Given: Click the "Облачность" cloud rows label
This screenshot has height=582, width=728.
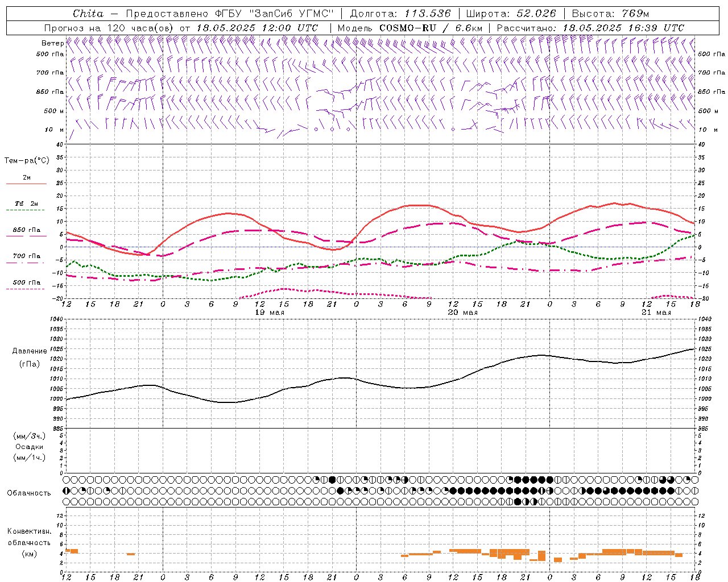Looking at the screenshot, I should [29, 493].
